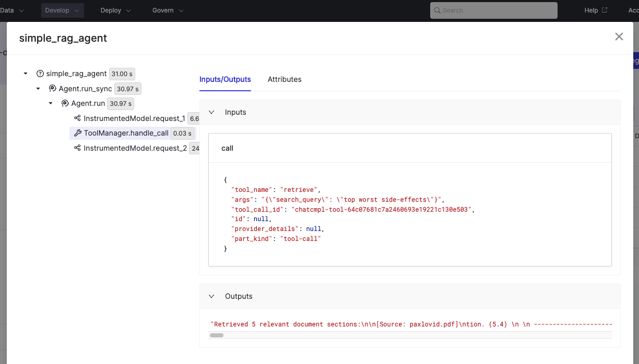The image size is (639, 364).
Task: Click the Agent.run agent icon
Action: coord(65,104)
